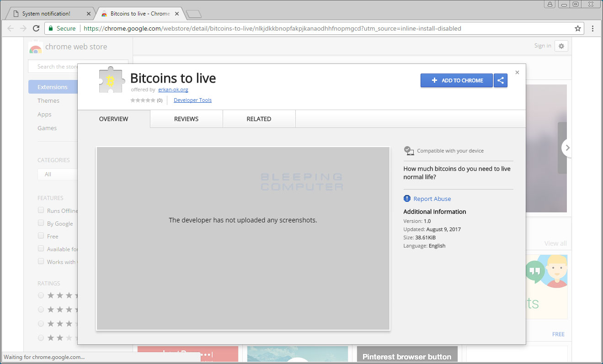Click the Size: 38.61KiB text
Screen dimensions: 603x364
pyautogui.click(x=419, y=237)
